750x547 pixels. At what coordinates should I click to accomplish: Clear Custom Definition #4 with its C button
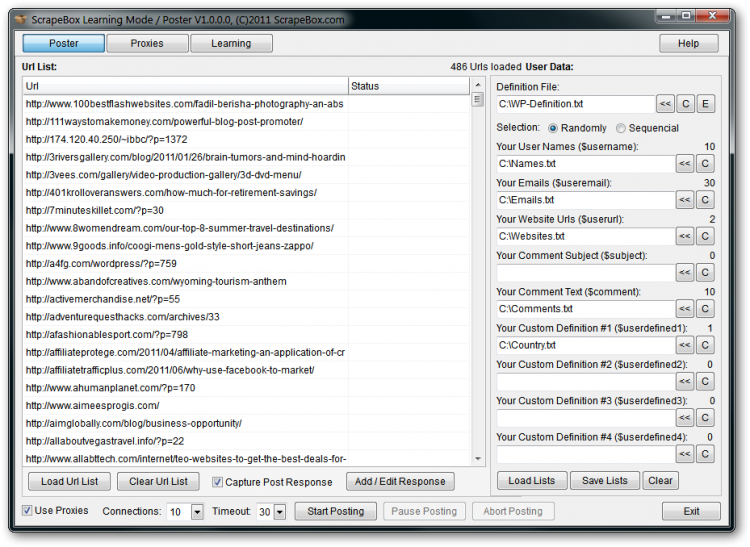[705, 454]
